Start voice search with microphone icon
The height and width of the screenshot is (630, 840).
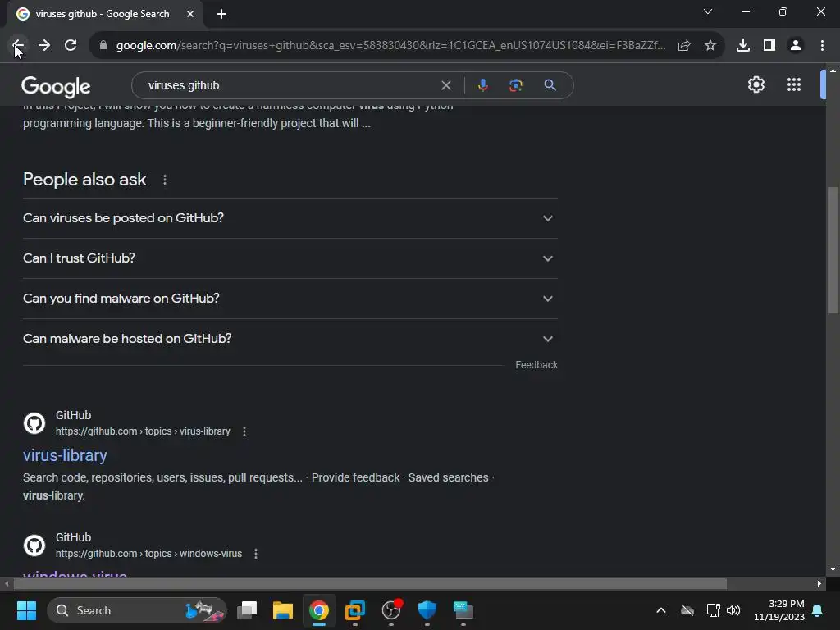tap(482, 85)
